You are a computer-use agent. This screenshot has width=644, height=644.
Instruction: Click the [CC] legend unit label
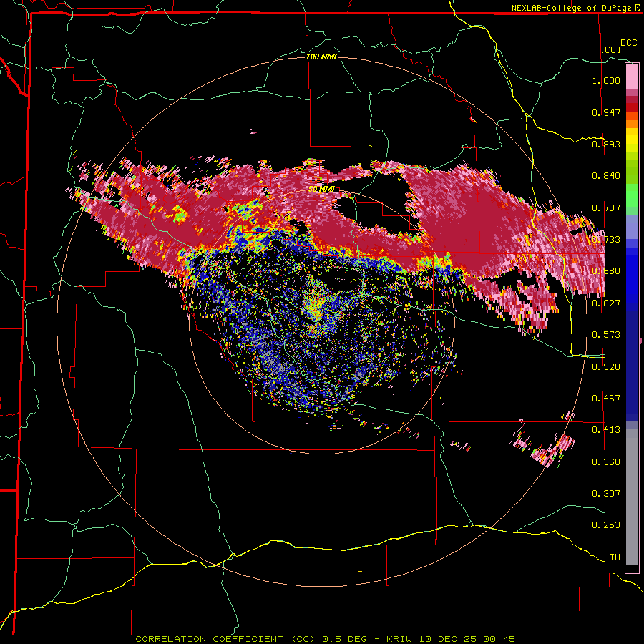tap(611, 49)
